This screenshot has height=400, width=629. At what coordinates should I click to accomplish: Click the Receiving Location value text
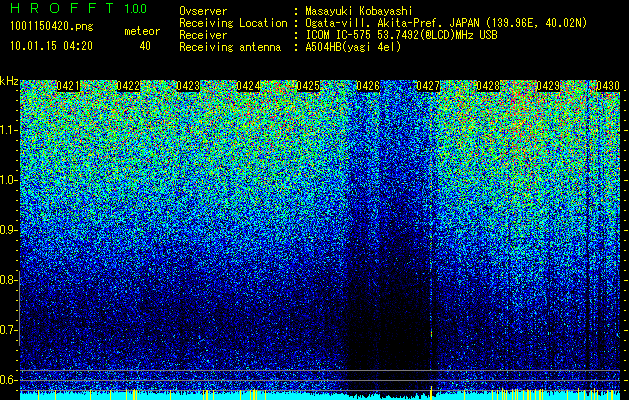pos(446,23)
